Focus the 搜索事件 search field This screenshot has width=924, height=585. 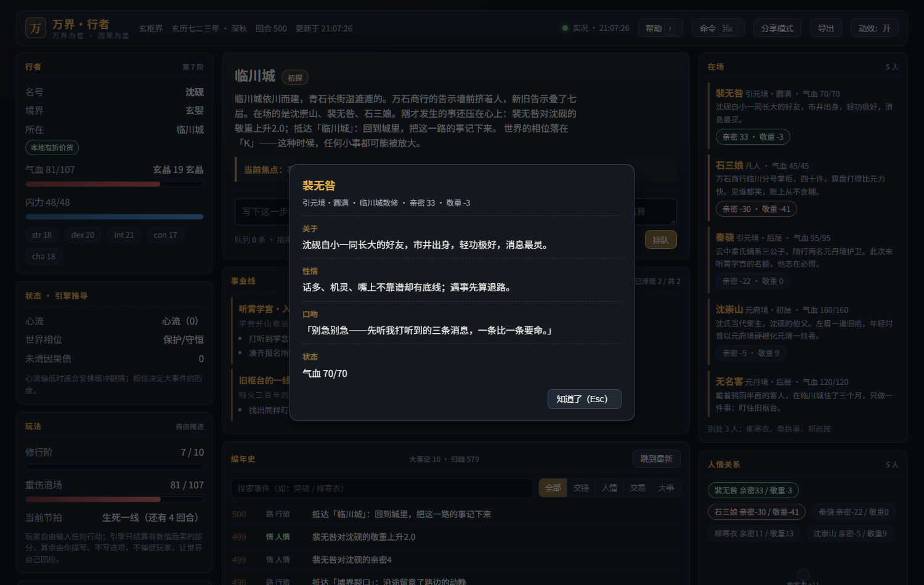382,488
